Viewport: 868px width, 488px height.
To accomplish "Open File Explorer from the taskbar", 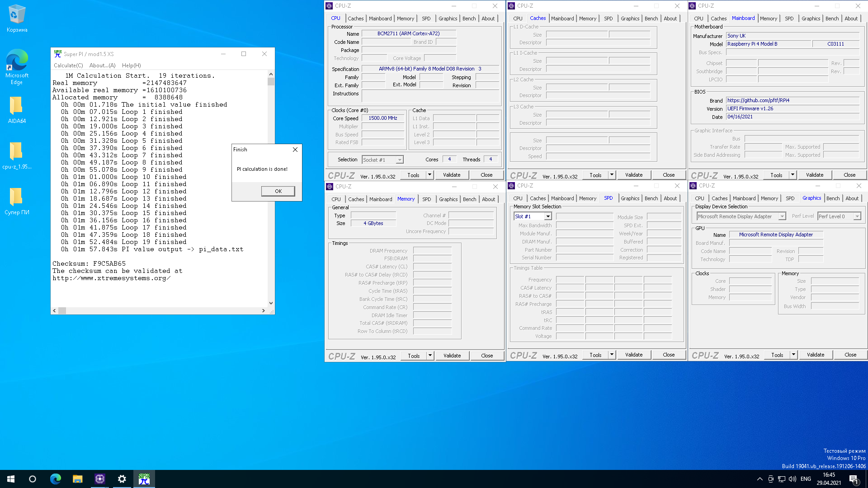I will tap(78, 479).
